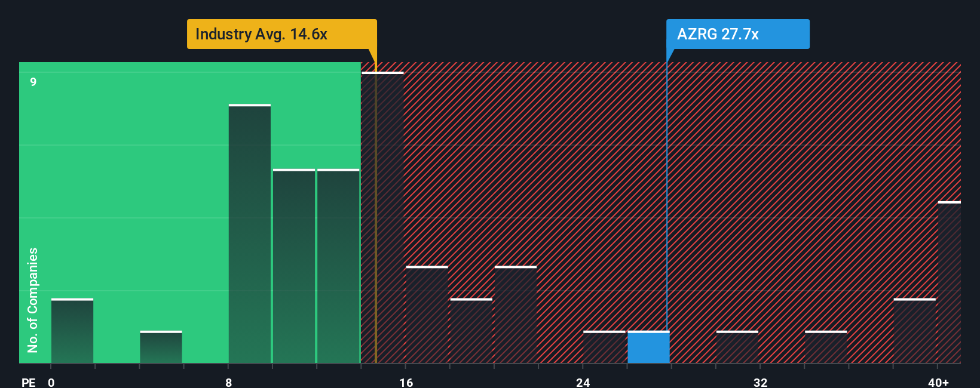The width and height of the screenshot is (980, 388).
Task: Click the PE axis label
Action: (x=29, y=382)
